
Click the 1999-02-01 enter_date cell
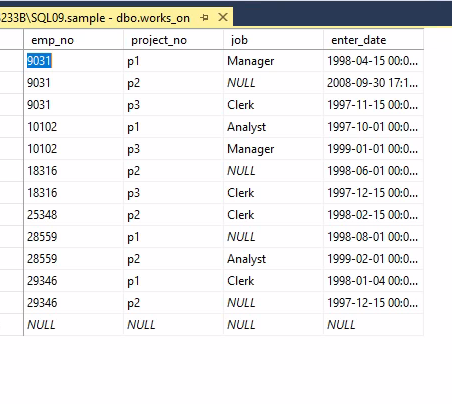373,259
